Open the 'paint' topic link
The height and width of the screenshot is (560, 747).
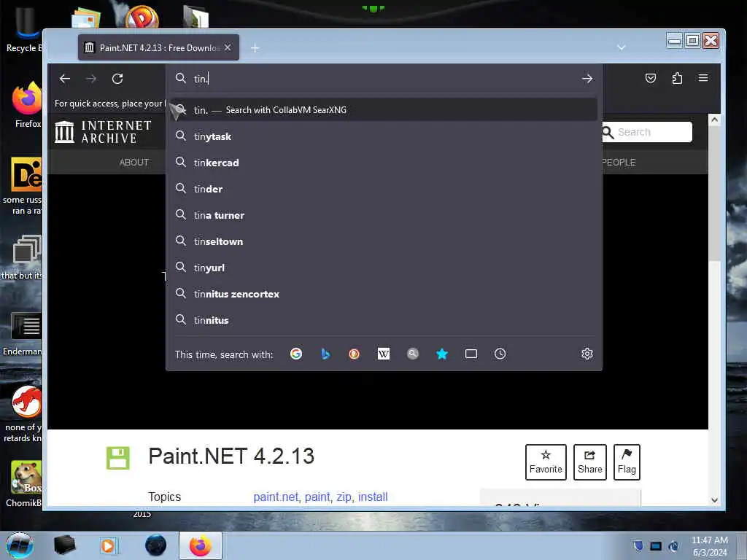tap(317, 497)
